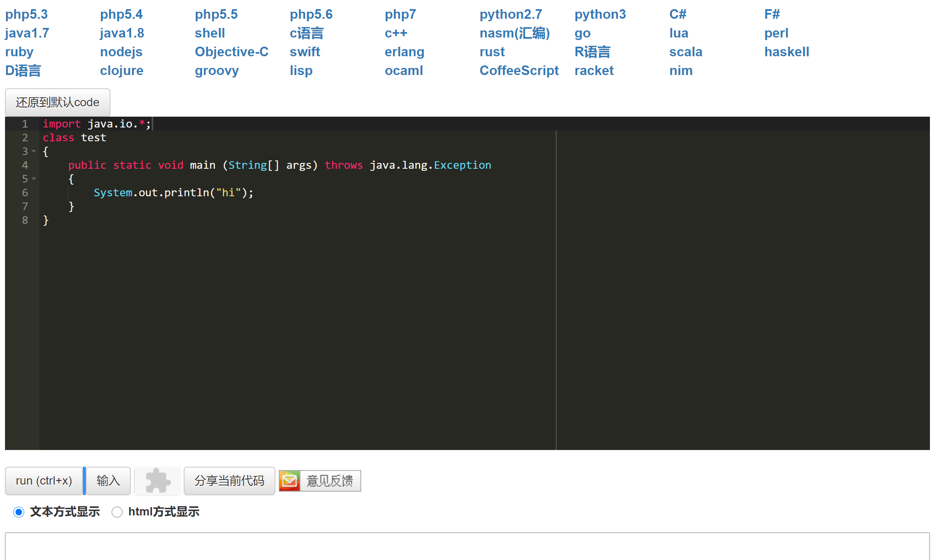Click the 输入 input button

[108, 481]
